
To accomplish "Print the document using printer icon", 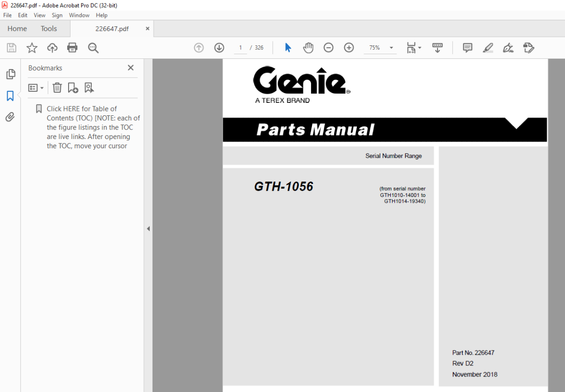I will tap(72, 48).
